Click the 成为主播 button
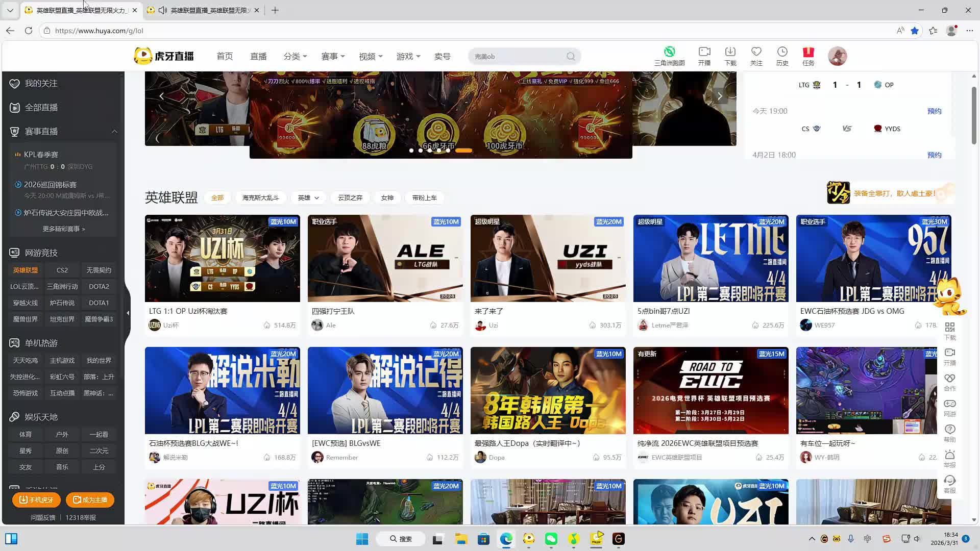Image resolution: width=980 pixels, height=551 pixels. click(x=90, y=500)
